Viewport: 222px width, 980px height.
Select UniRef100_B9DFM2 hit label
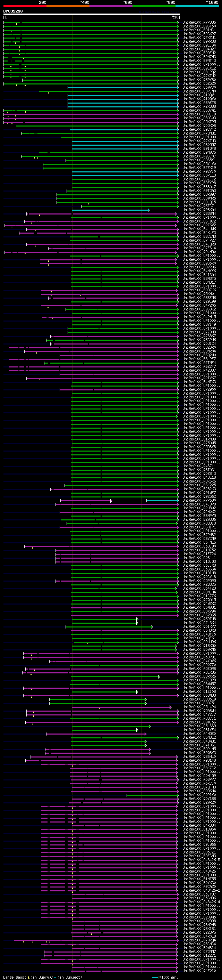point(199,53)
